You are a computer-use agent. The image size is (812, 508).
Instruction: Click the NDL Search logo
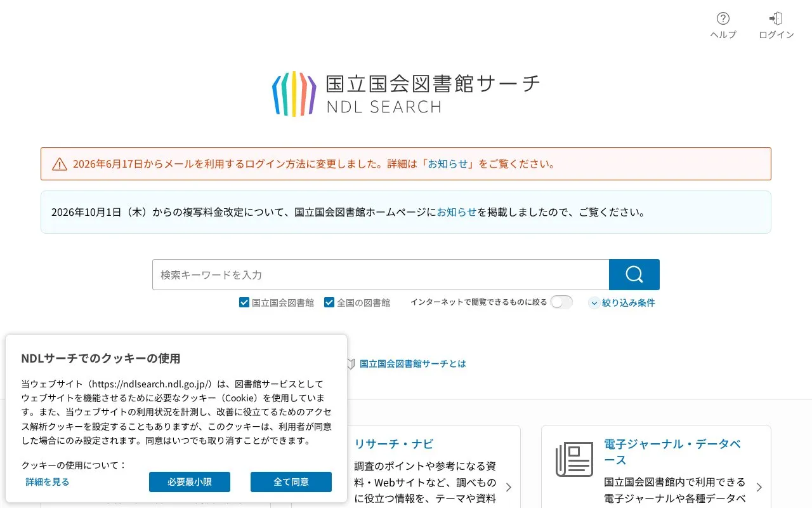406,94
